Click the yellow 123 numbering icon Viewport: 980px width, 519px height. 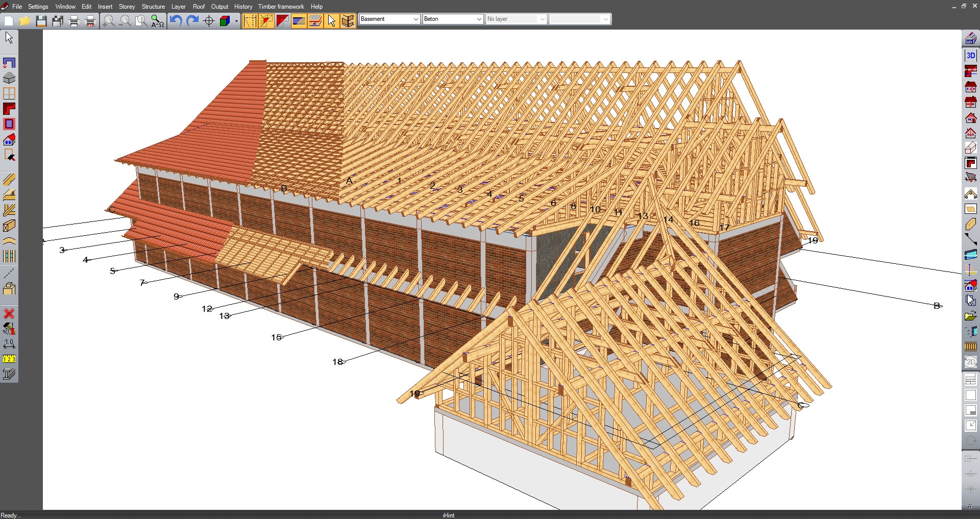pyautogui.click(x=9, y=359)
